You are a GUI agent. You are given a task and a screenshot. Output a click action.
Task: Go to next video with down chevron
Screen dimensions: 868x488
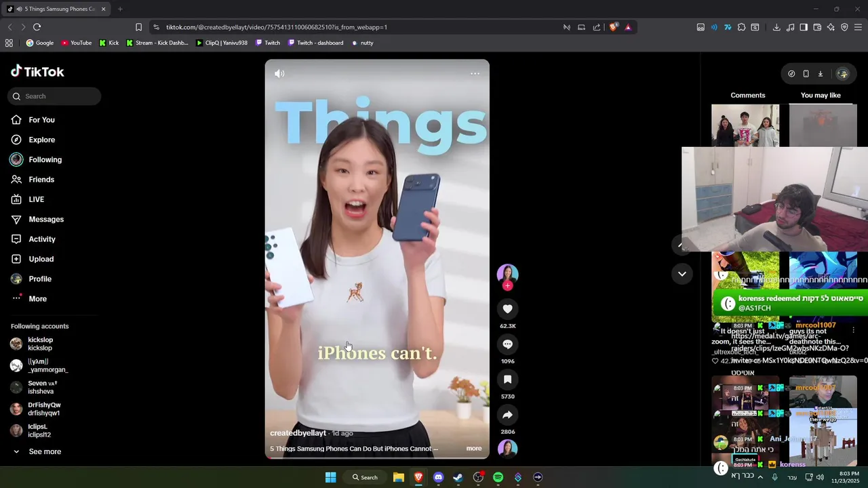pos(682,274)
